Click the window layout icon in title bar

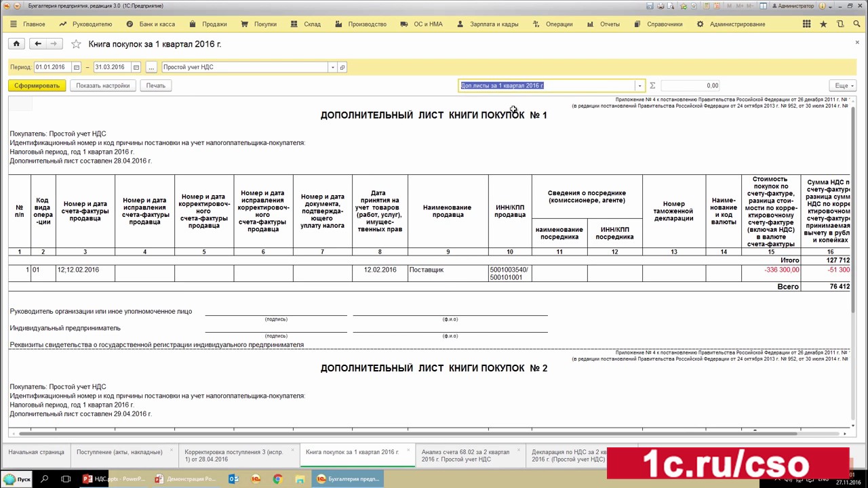click(x=764, y=6)
